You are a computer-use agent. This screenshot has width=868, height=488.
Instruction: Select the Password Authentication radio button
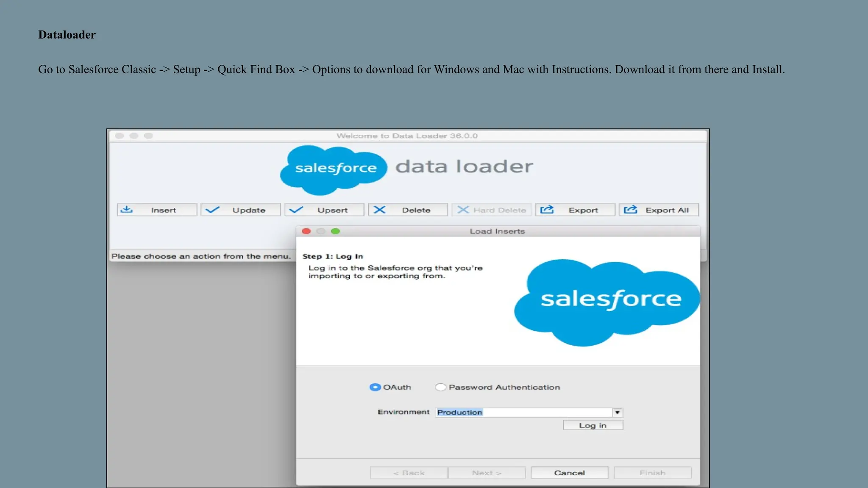[x=440, y=387]
